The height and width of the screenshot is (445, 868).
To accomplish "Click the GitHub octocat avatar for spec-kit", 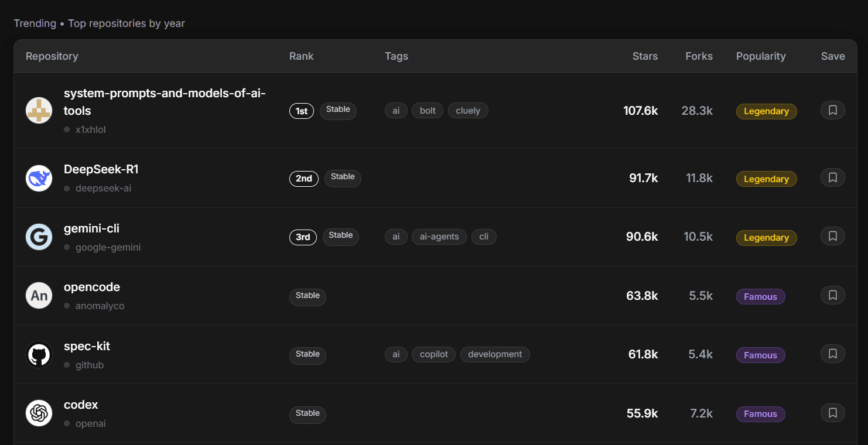I will pyautogui.click(x=39, y=355).
